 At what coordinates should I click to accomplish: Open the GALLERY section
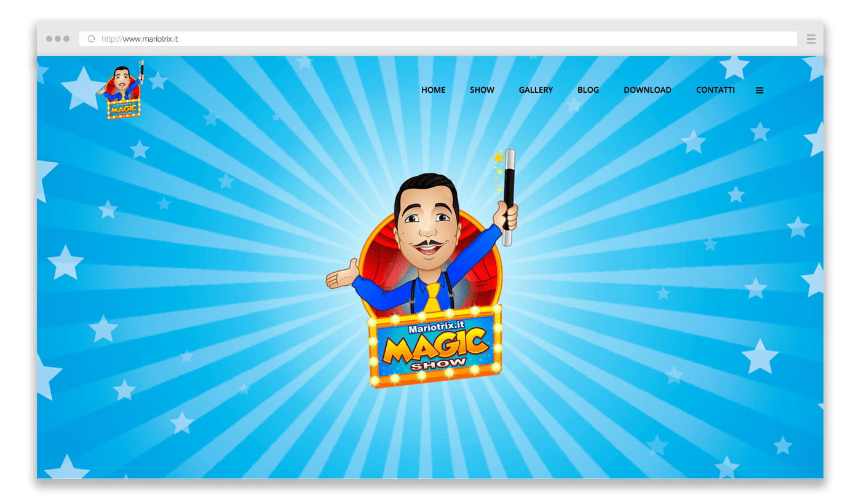click(536, 90)
